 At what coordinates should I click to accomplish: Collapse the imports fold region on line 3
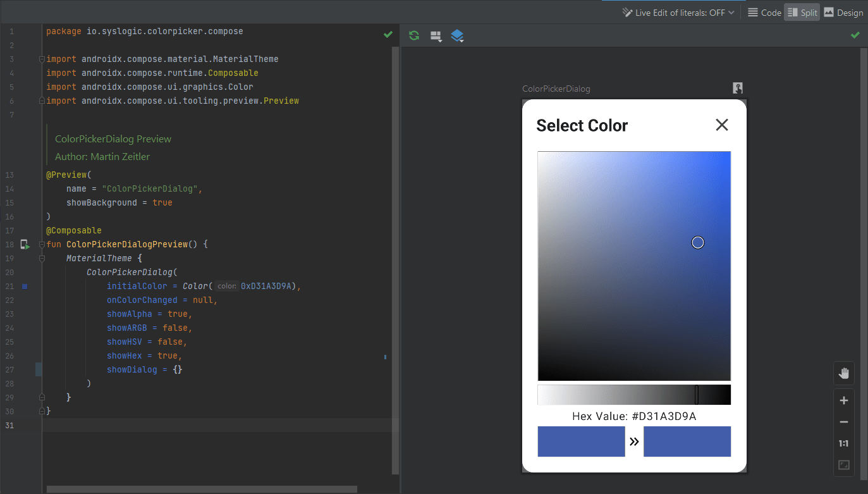click(41, 58)
